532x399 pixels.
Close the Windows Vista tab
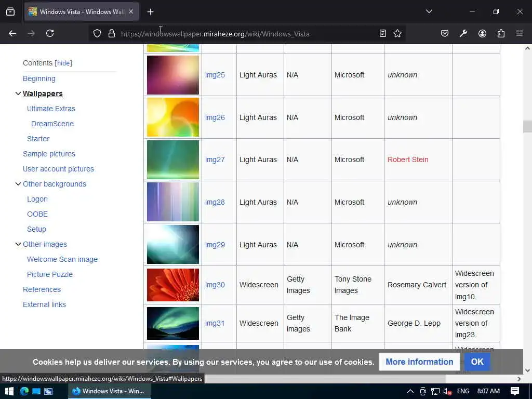click(x=131, y=12)
